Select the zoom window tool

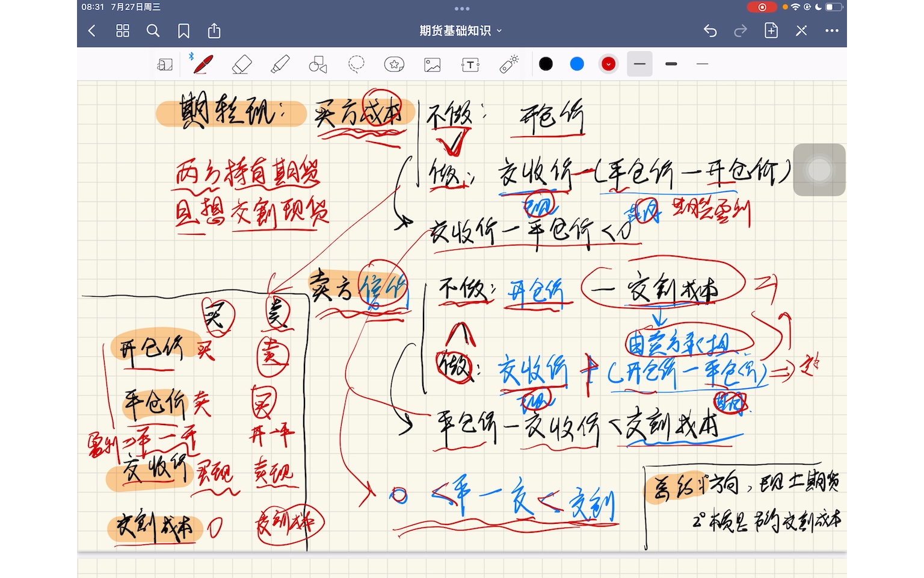click(x=165, y=64)
